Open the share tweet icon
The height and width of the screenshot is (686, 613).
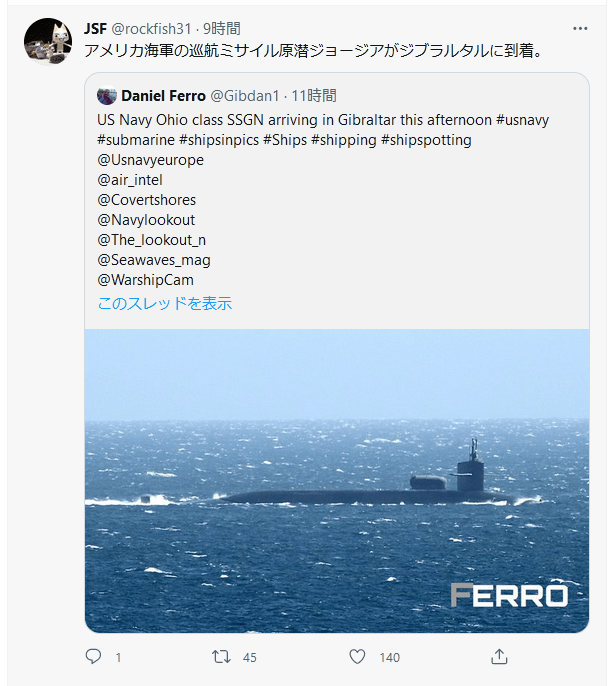500,657
